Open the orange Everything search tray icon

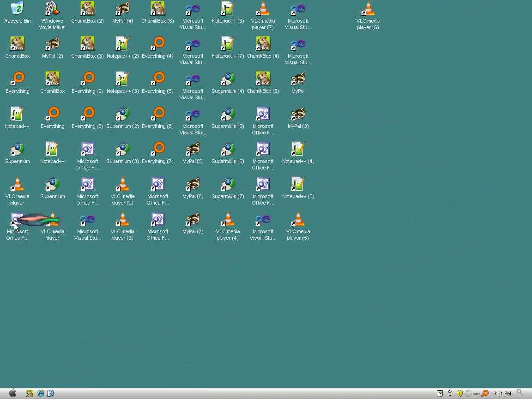485,393
